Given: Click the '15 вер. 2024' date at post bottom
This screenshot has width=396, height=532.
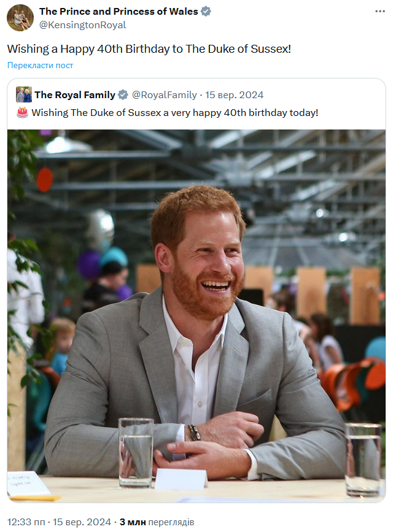Looking at the screenshot, I should tap(82, 522).
